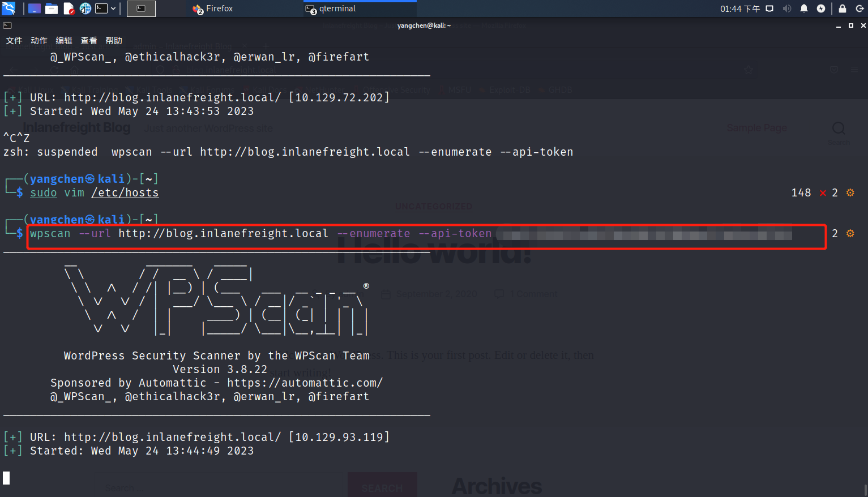
Task: Click the word 'sudo' in the prompt
Action: tap(44, 192)
